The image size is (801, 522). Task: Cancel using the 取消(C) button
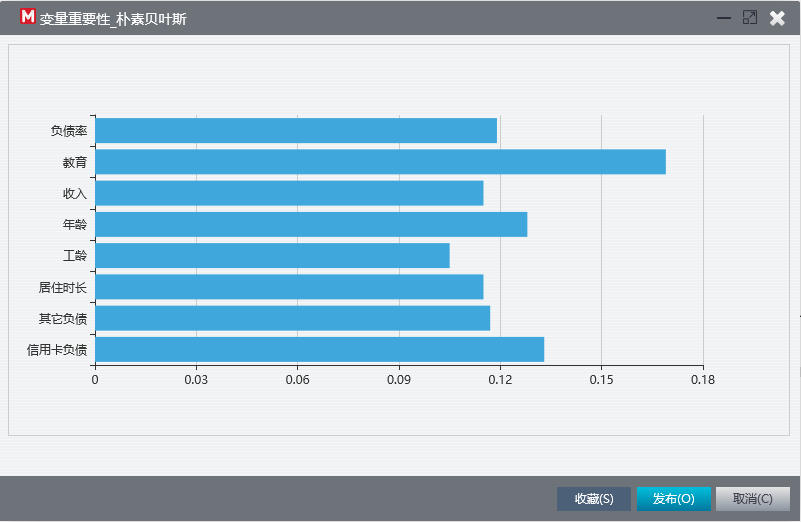coord(752,499)
